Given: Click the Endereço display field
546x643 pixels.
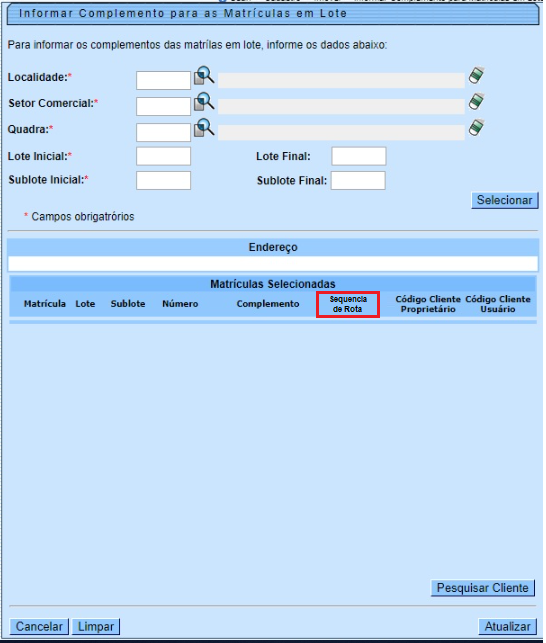Looking at the screenshot, I should point(273,264).
